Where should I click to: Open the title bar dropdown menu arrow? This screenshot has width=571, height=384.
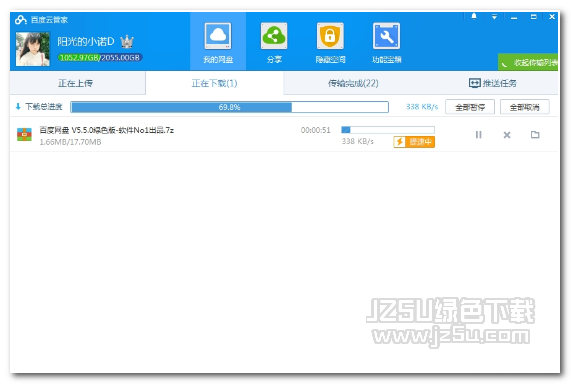[x=494, y=17]
